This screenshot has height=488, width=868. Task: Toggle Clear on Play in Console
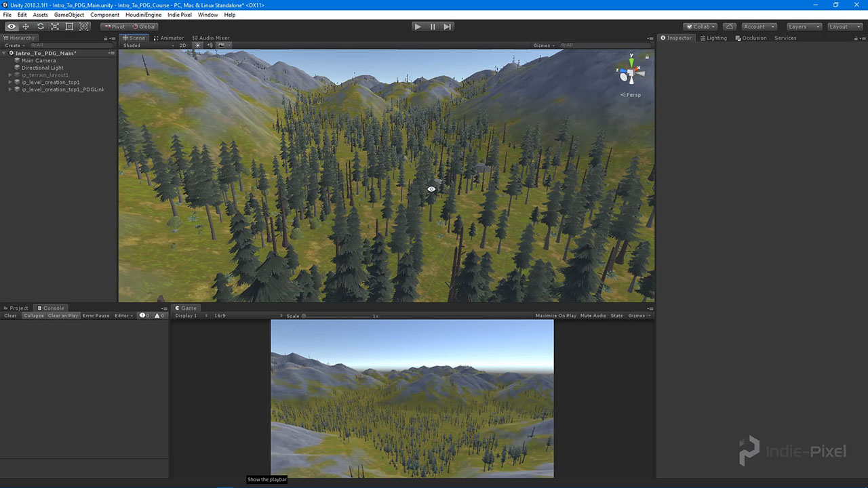coord(63,316)
